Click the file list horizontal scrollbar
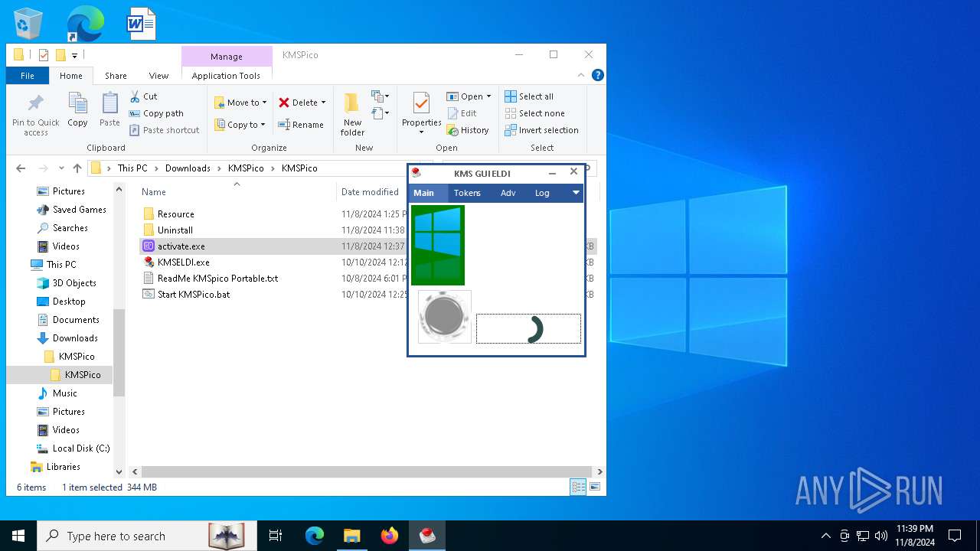 click(x=366, y=472)
